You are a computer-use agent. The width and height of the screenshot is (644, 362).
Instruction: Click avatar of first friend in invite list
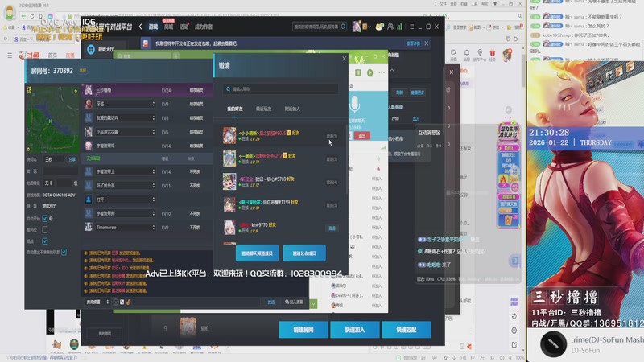point(229,136)
